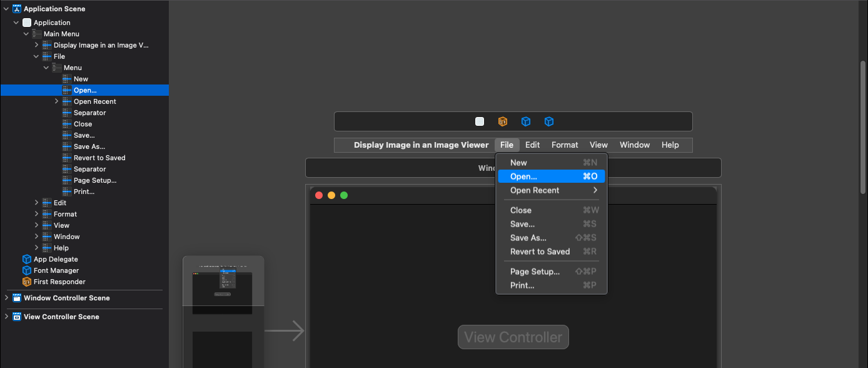Select the Separator row directly below Open Recent
Image resolution: width=868 pixels, height=368 pixels.
(84, 113)
